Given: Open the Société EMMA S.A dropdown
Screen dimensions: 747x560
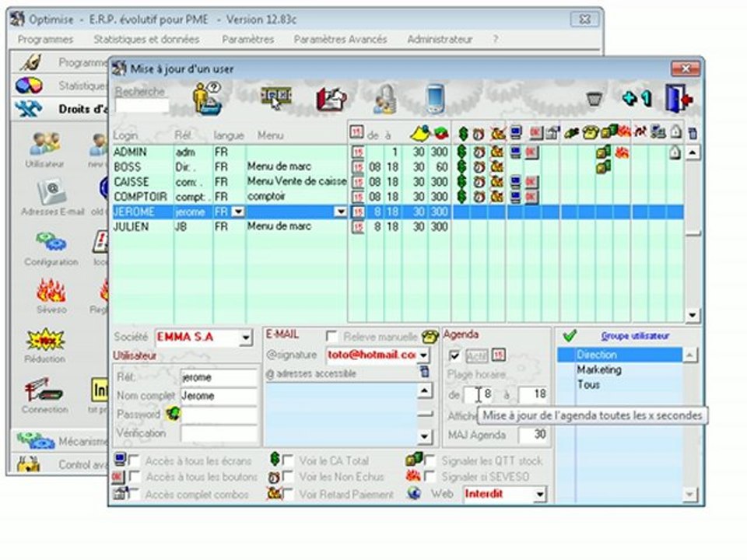Looking at the screenshot, I should pyautogui.click(x=245, y=338).
